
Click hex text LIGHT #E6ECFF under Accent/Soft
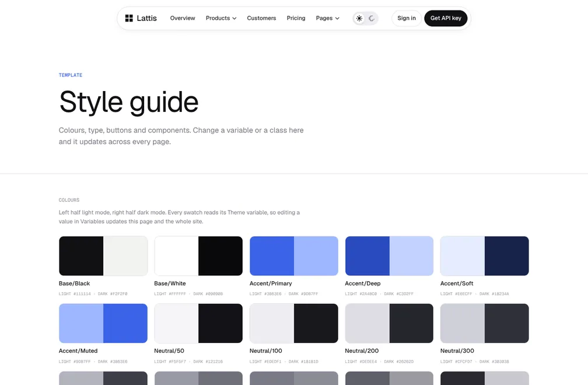pyautogui.click(x=456, y=294)
